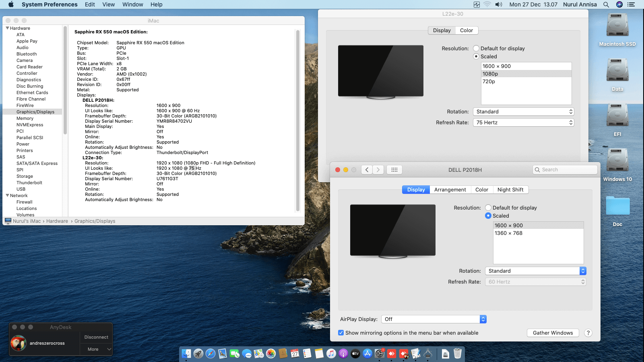Screen dimensions: 644x362
Task: Click the Gather Windows button
Action: pyautogui.click(x=553, y=333)
